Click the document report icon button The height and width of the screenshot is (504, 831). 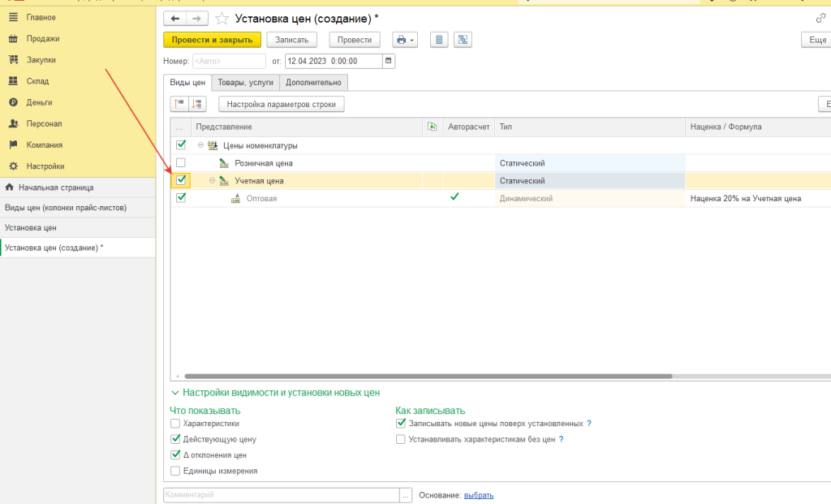click(x=439, y=40)
